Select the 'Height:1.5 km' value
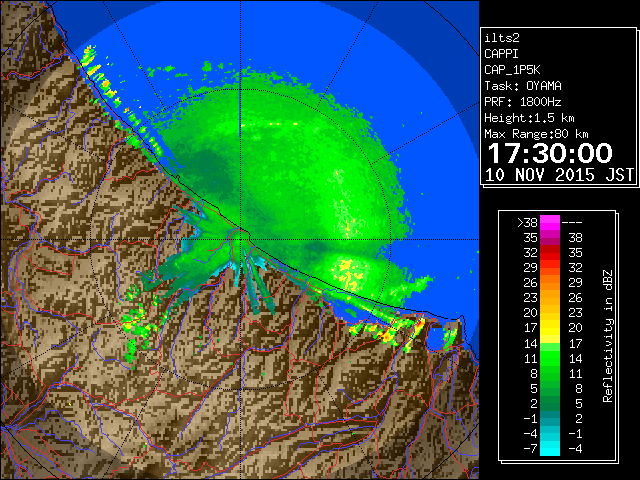The image size is (640, 480). pyautogui.click(x=529, y=118)
